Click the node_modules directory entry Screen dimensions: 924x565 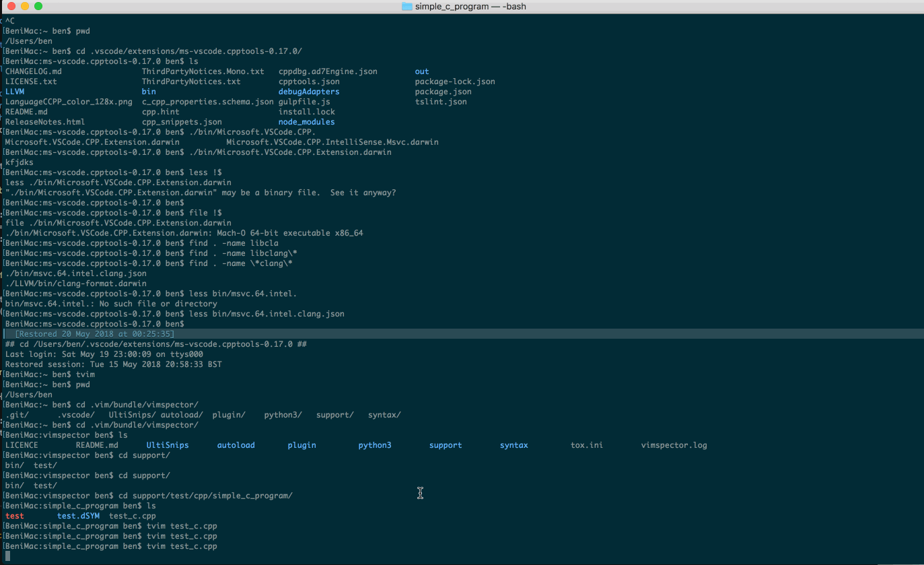coord(306,122)
